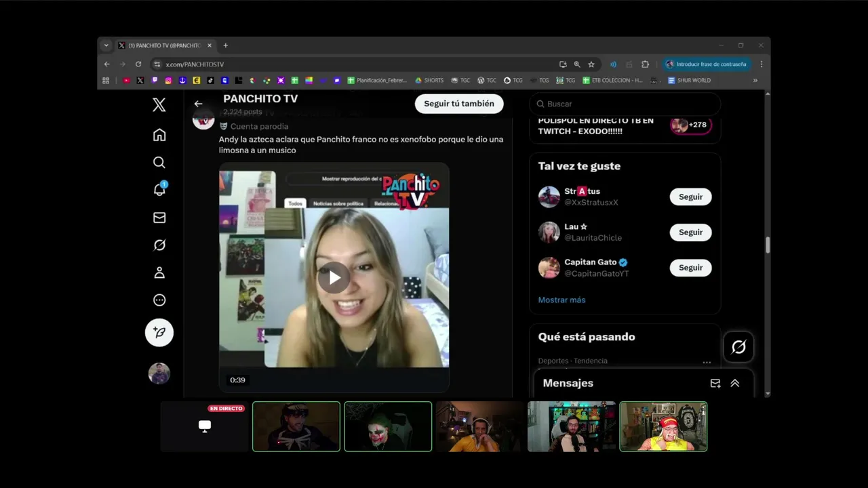
Task: Open the YouTube bookmark
Action: coord(126,80)
